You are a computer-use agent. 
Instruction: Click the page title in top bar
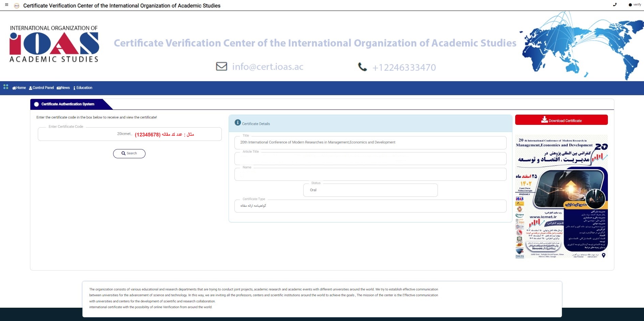[x=122, y=6]
